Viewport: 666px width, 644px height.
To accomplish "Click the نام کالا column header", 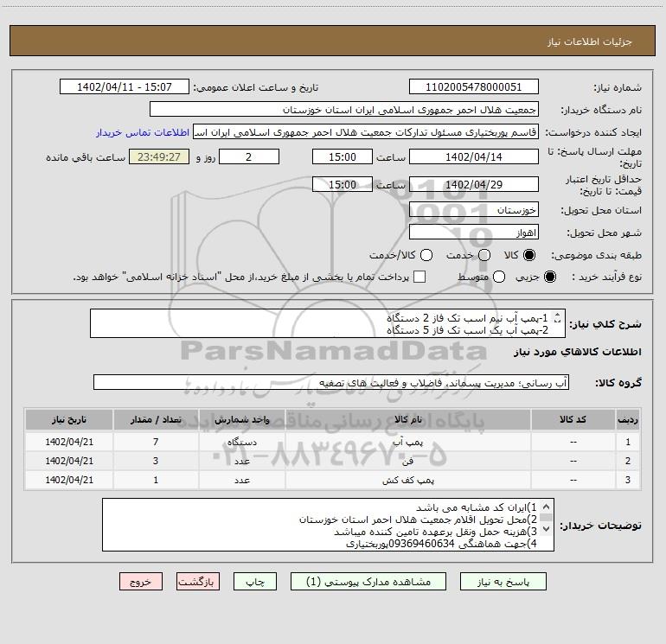I will (408, 420).
